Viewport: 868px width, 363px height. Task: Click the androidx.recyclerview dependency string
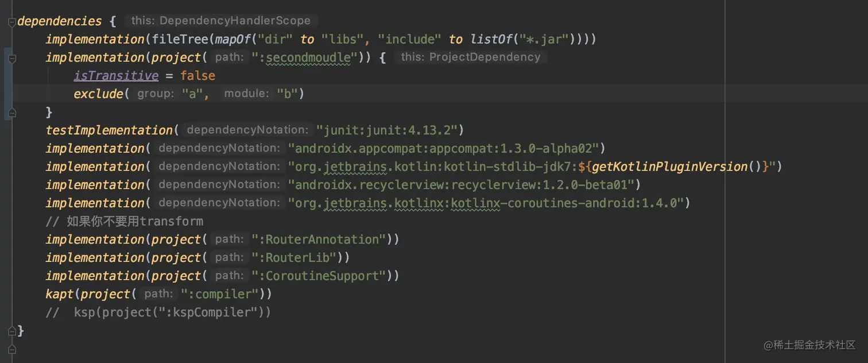pos(461,185)
